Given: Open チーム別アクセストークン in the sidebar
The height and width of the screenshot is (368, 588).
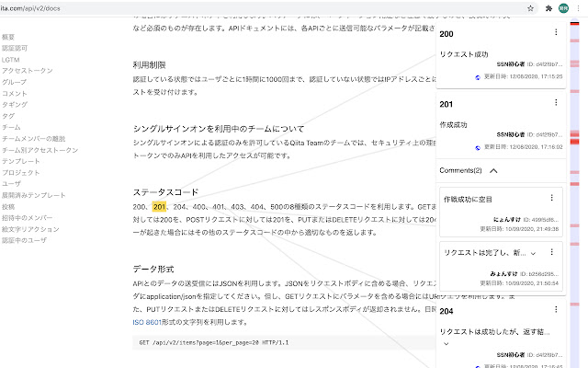Looking at the screenshot, I should [40, 150].
